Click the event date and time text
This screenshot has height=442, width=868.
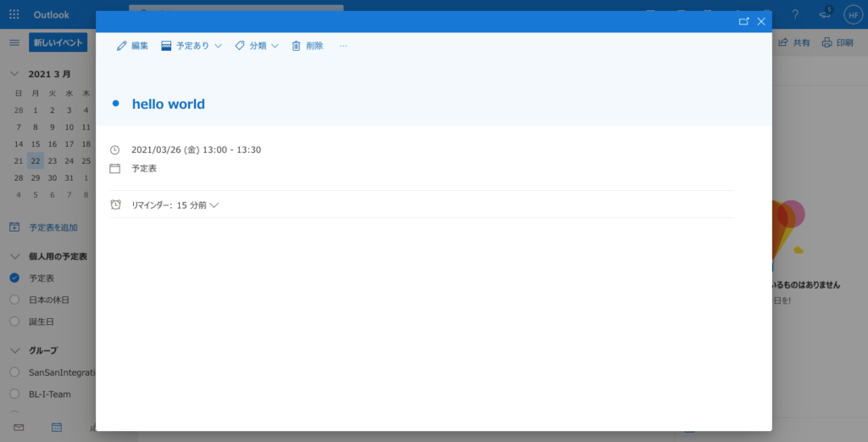click(196, 150)
